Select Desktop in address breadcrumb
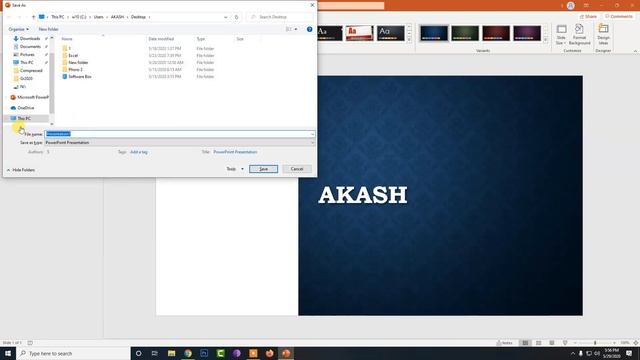The width and height of the screenshot is (640, 360). (138, 17)
